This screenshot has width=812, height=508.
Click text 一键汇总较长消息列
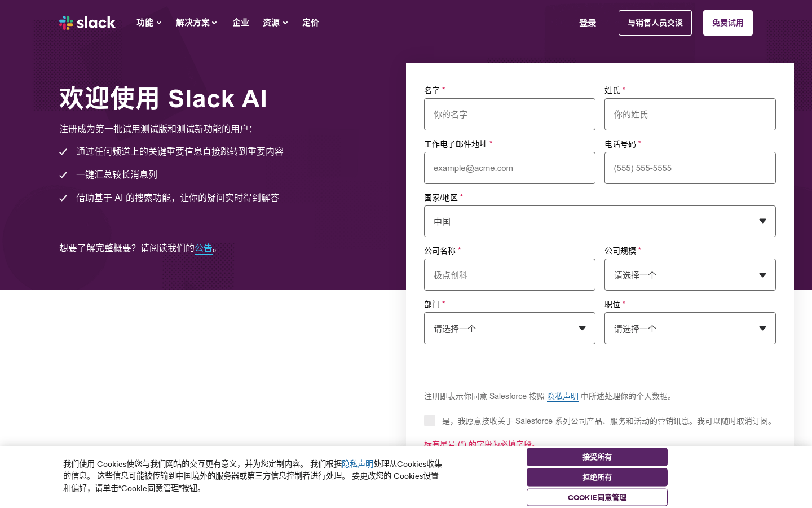click(x=117, y=175)
